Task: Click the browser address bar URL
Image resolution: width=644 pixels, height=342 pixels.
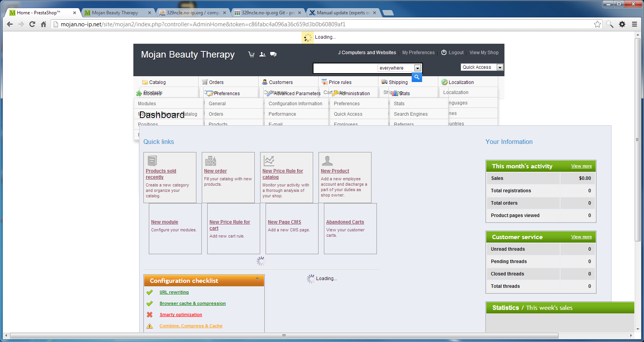Action: tap(203, 24)
